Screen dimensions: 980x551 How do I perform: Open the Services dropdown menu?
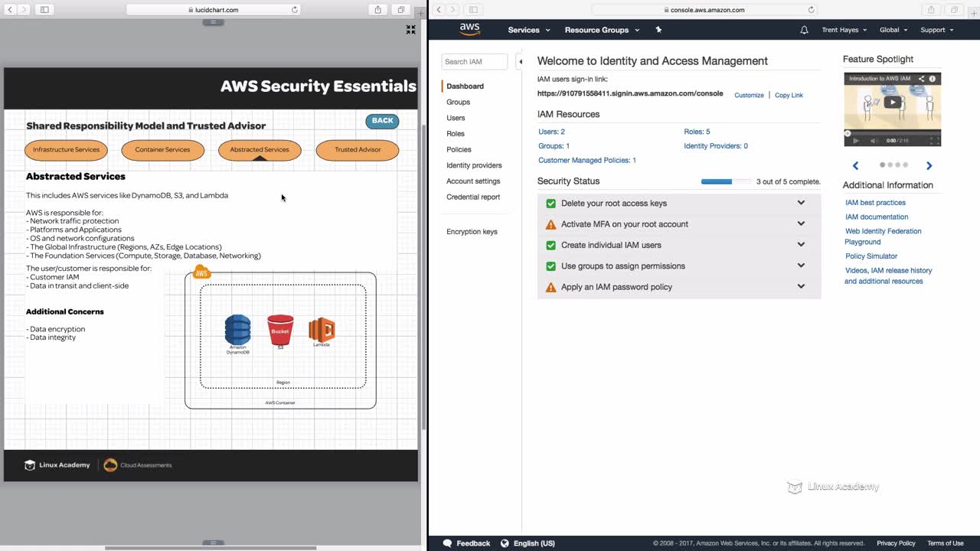point(529,30)
